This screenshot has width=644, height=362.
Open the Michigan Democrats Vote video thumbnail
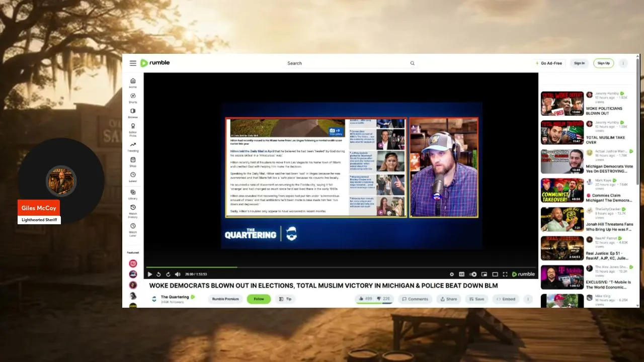tap(562, 161)
